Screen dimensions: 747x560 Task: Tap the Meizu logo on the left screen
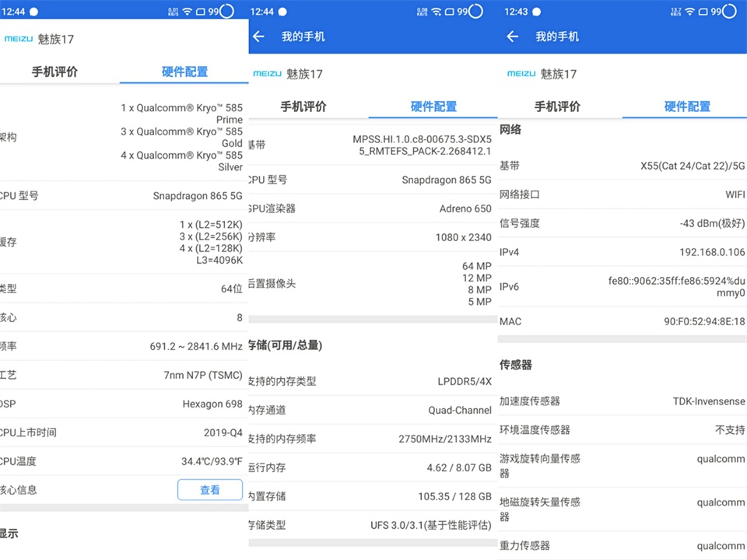[19, 39]
